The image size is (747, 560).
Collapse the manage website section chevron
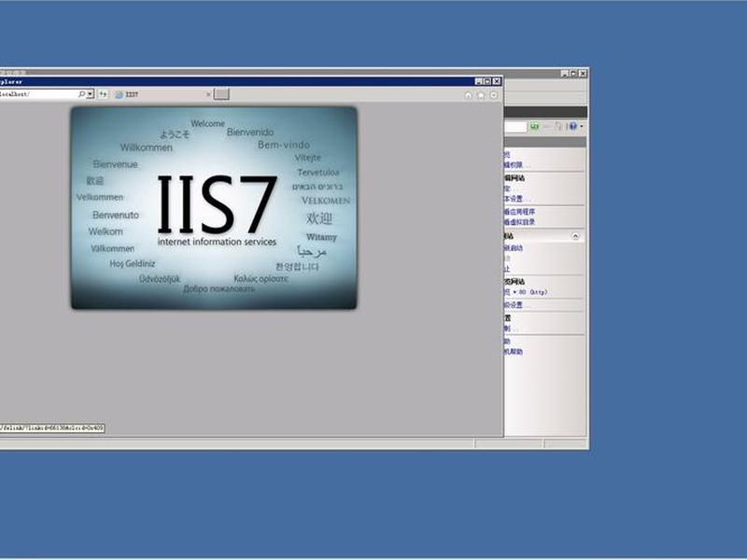[x=575, y=236]
